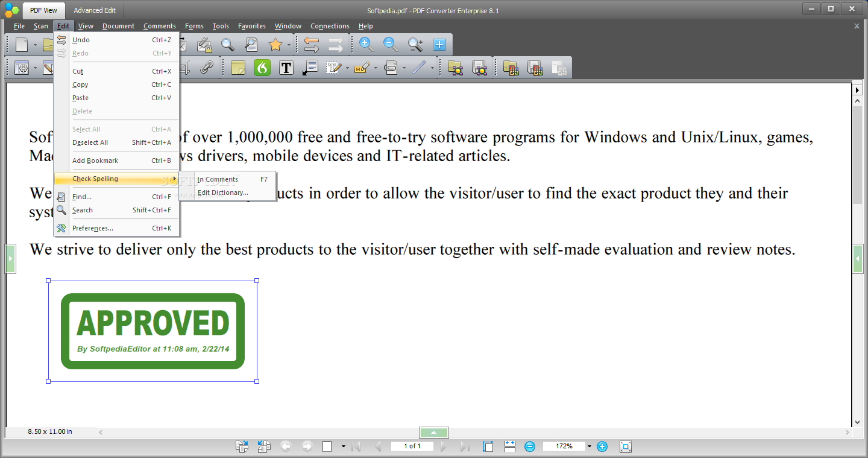The image size is (868, 458).
Task: Choose Add Bookmark from Edit menu
Action: (116, 161)
